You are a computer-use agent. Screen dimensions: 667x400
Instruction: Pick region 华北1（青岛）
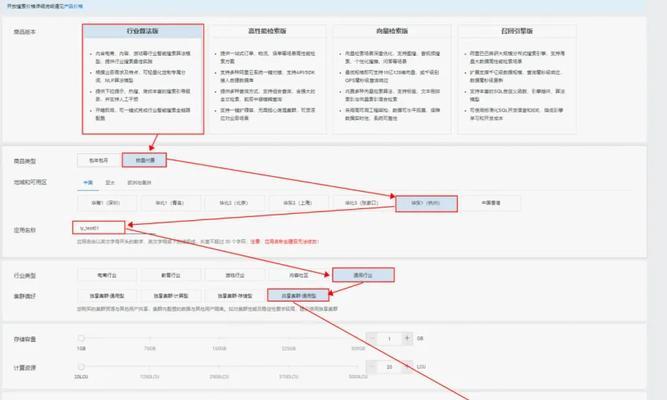click(x=171, y=203)
